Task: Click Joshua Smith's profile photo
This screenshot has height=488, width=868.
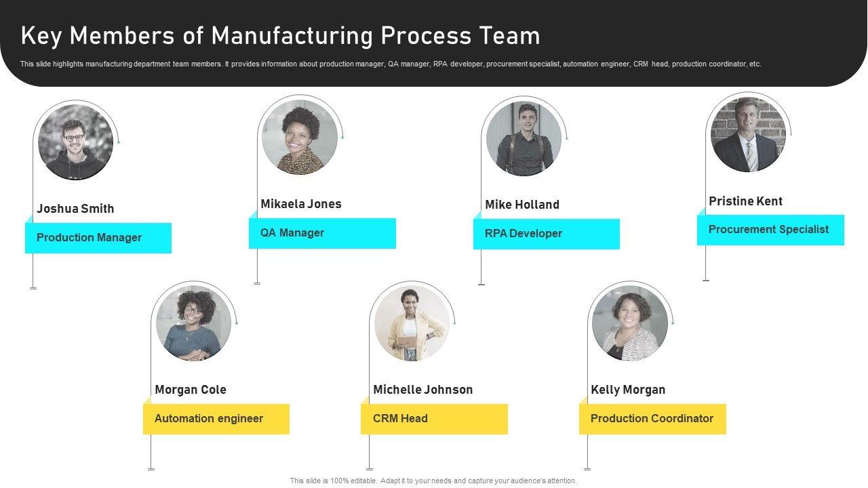Action: tap(75, 142)
